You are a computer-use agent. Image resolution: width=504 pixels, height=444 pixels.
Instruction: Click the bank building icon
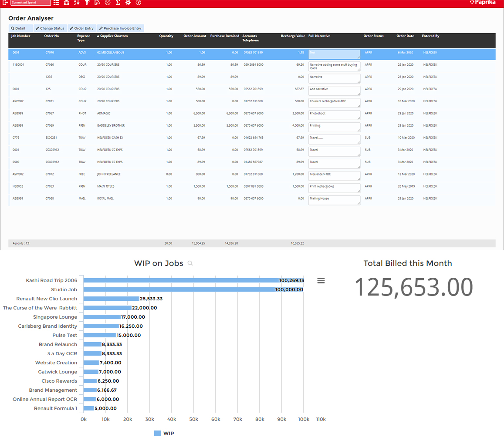tap(66, 3)
